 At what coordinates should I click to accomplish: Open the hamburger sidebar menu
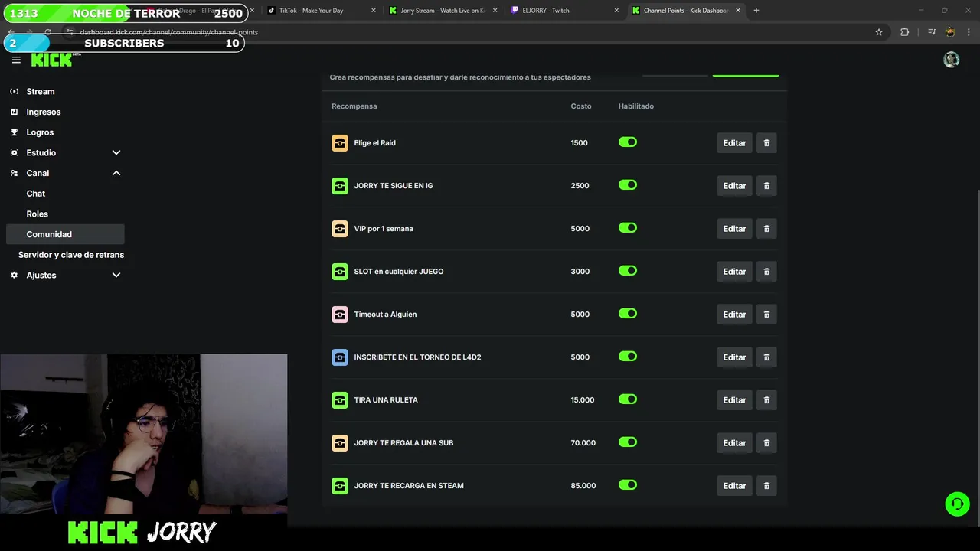point(16,60)
